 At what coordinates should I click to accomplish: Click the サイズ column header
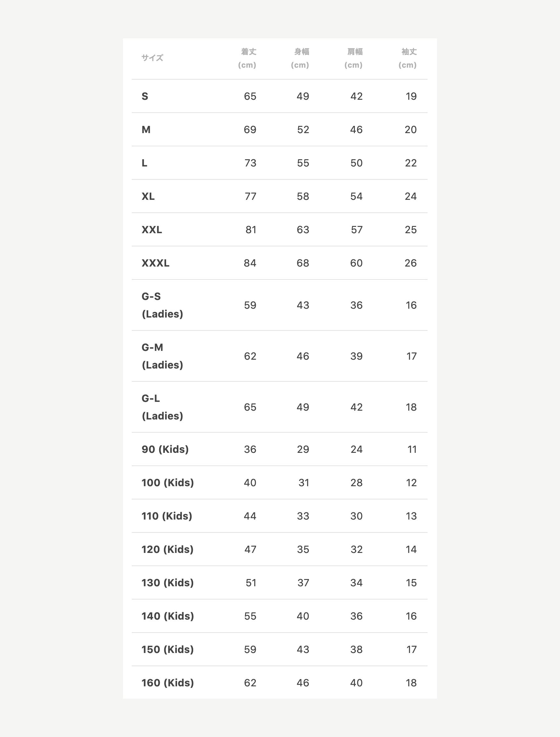tap(152, 58)
